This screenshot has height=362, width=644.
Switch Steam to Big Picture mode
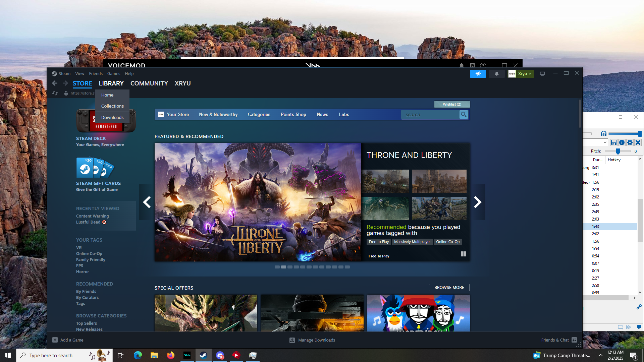[x=542, y=74]
